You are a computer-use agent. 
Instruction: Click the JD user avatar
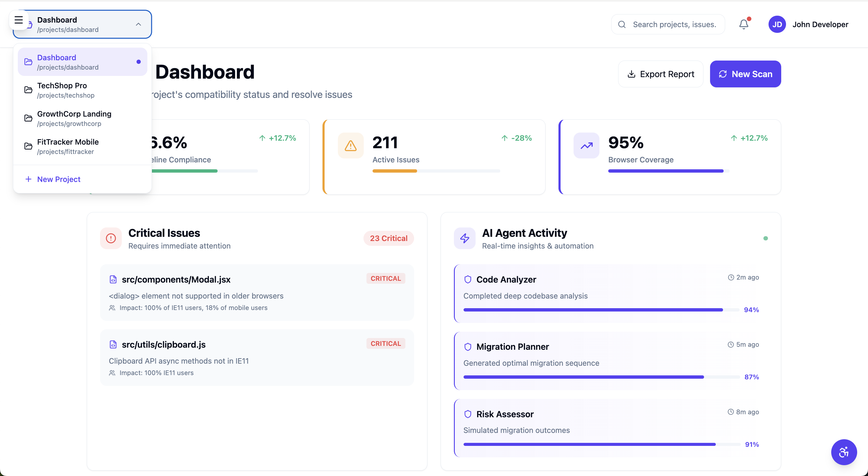(x=777, y=24)
